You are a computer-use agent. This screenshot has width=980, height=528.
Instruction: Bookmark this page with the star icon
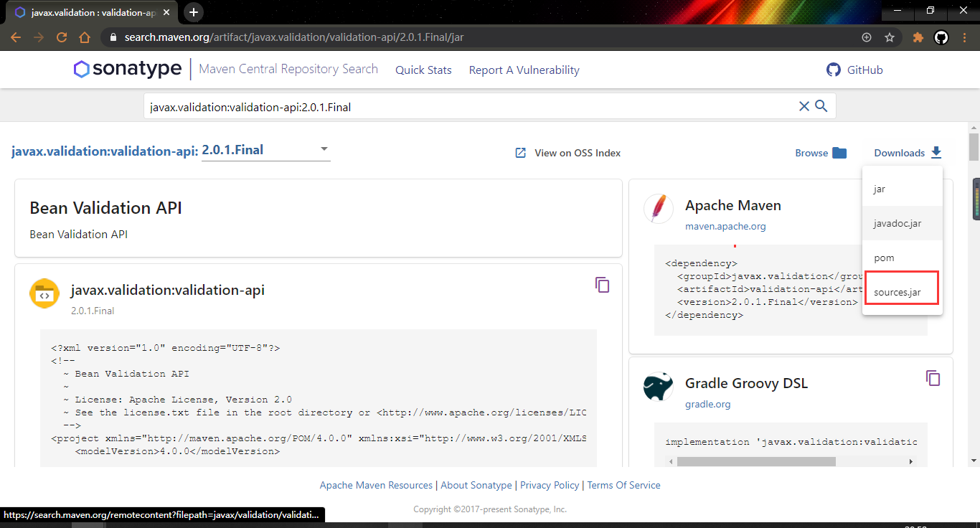(890, 37)
